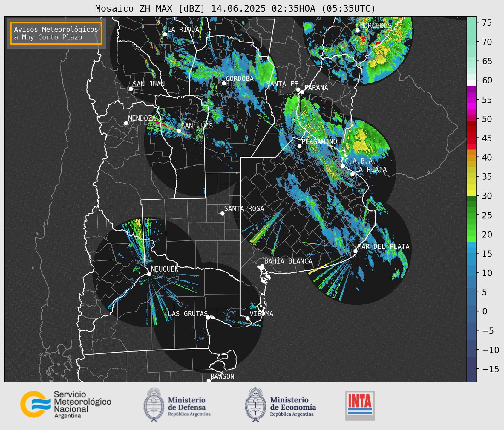Viewport: 504px width, 430px height.
Task: Click the Pergamino city marker dot
Action: (299, 146)
